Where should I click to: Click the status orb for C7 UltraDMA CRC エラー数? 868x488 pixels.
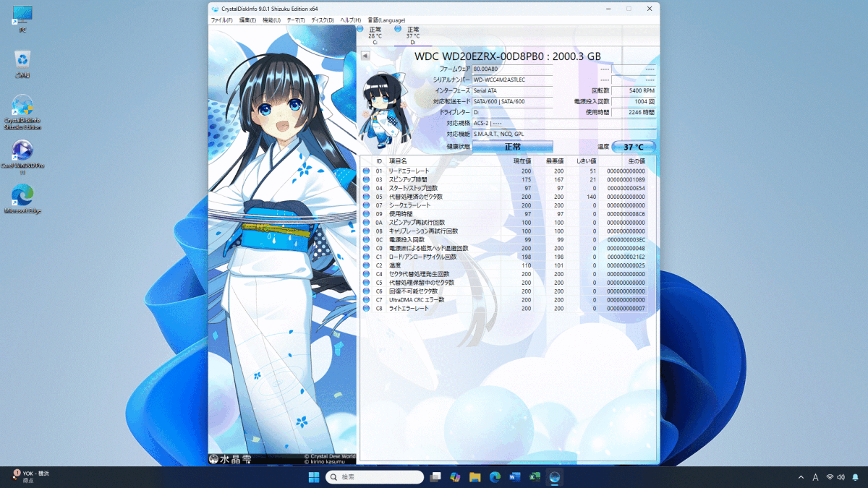(366, 300)
